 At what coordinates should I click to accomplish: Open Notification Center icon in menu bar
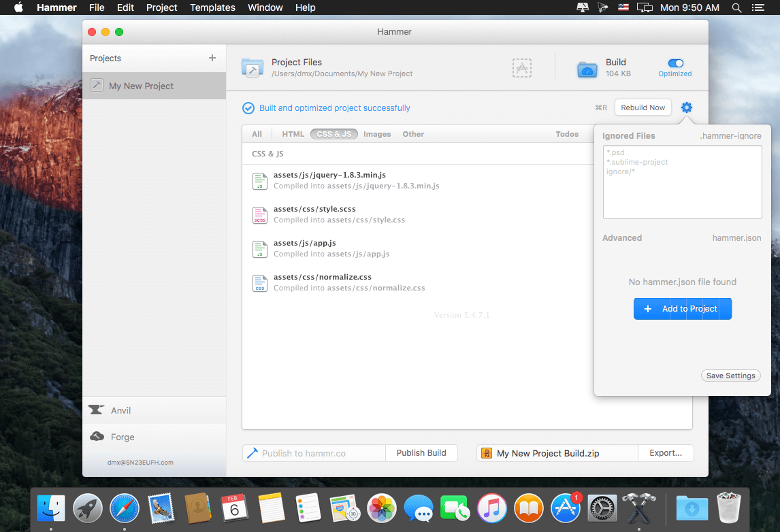[x=758, y=7]
